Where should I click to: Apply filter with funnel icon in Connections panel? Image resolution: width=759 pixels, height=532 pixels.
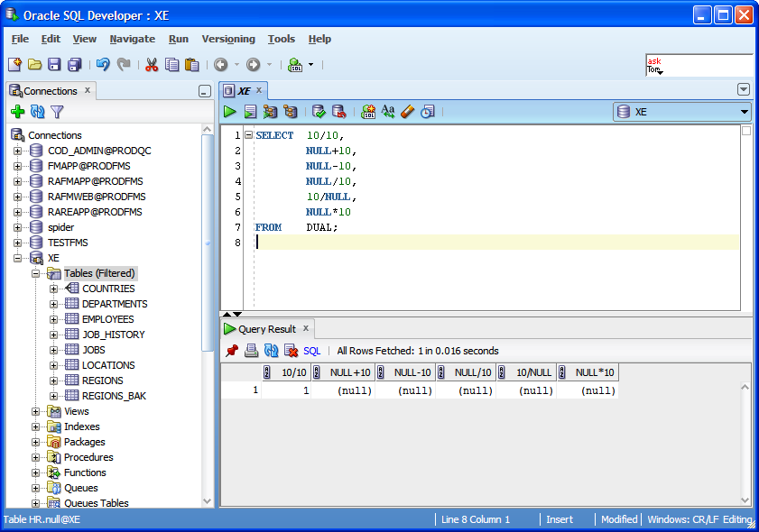pos(57,112)
